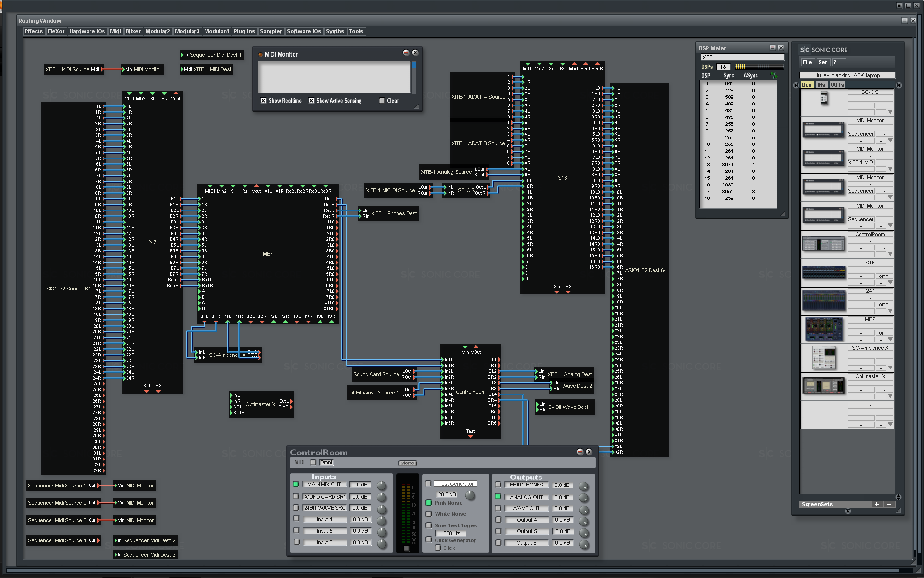Enable White Noise in the Test Generator
This screenshot has height=578, width=924.
coord(428,514)
